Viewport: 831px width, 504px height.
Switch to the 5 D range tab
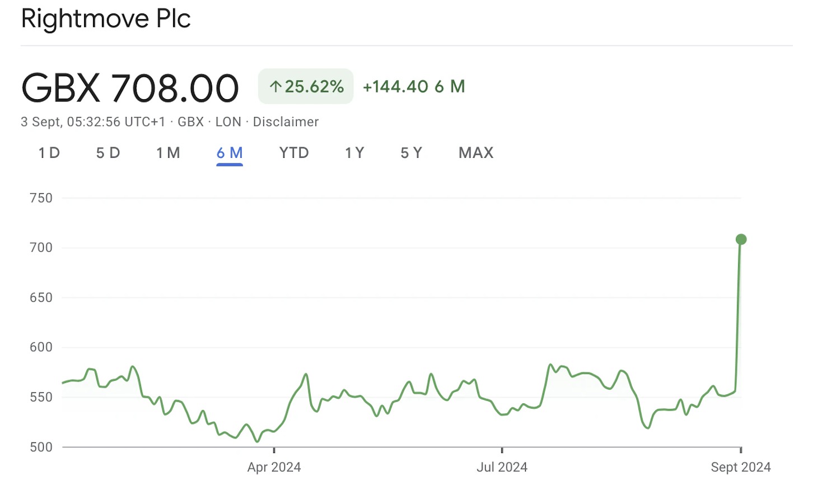coord(108,153)
